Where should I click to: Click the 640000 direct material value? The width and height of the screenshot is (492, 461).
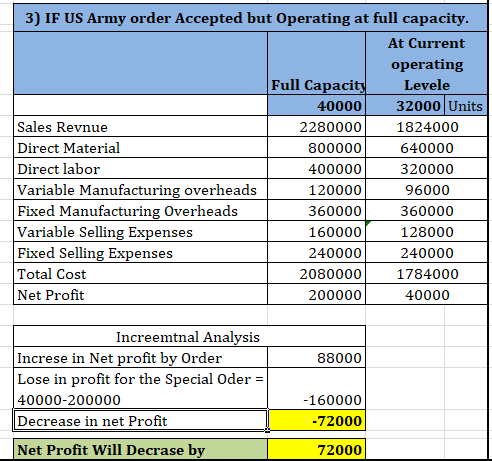[426, 148]
